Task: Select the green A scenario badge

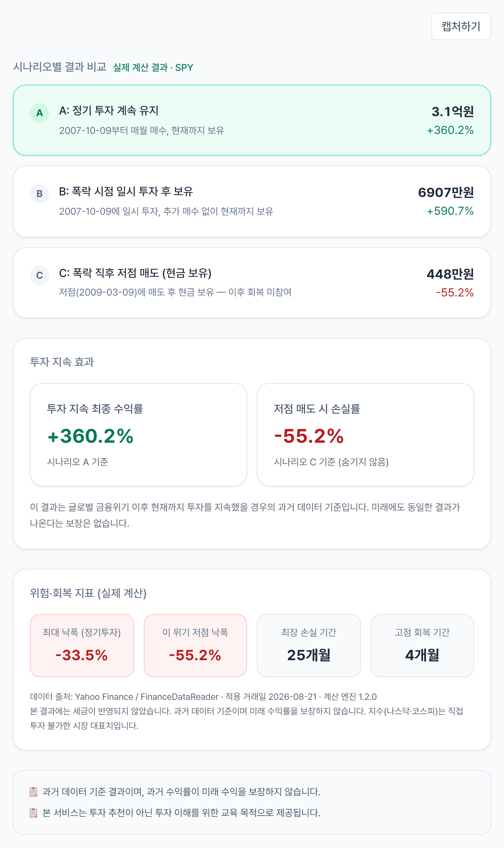Action: pos(39,113)
